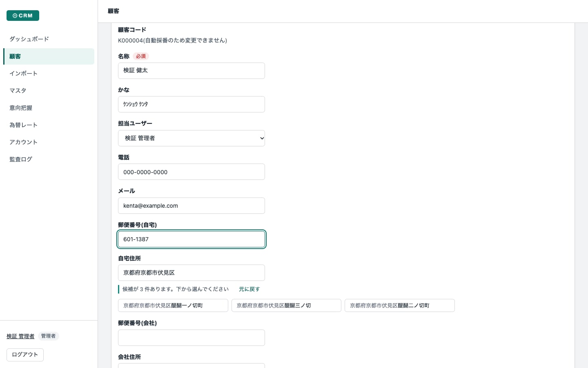The height and width of the screenshot is (368, 588).
Task: Select the 醍醐二ノ切町 address candidate
Action: click(x=400, y=305)
